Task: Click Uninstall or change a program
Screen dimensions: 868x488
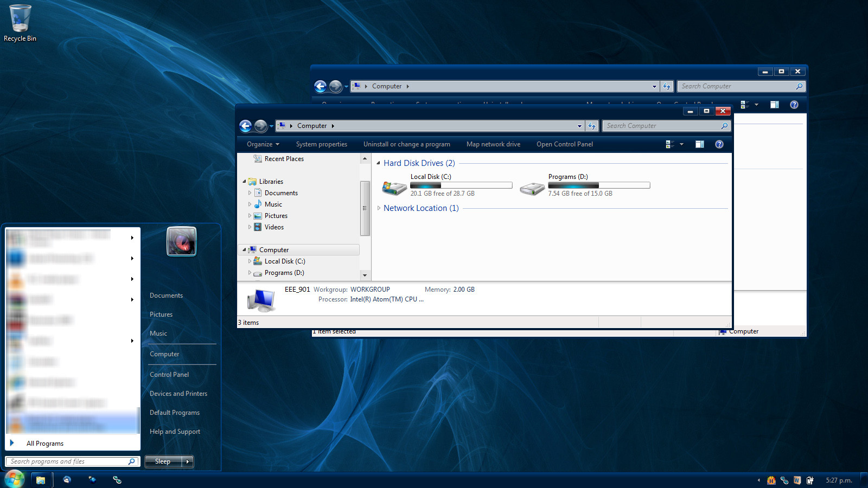Action: 407,144
